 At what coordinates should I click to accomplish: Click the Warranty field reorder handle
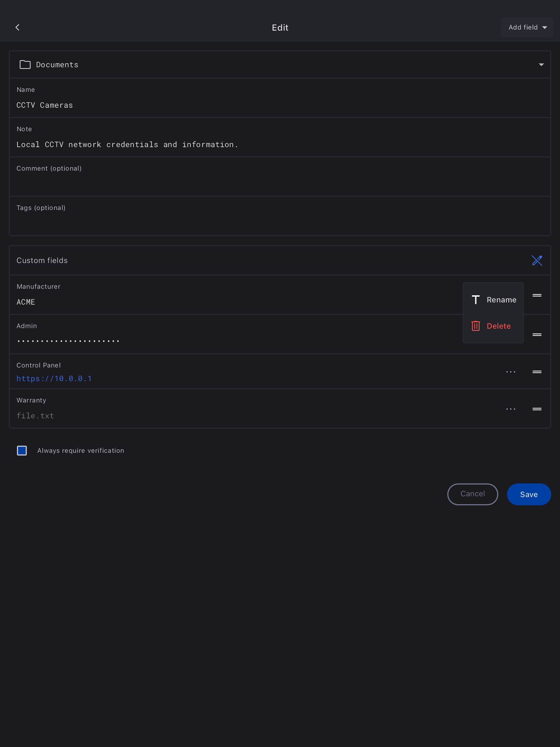537,409
